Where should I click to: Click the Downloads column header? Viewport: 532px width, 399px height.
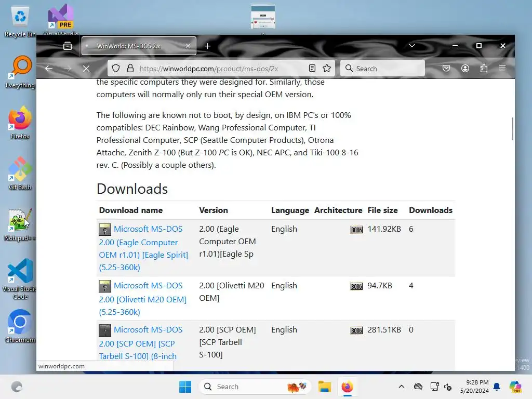click(x=431, y=210)
